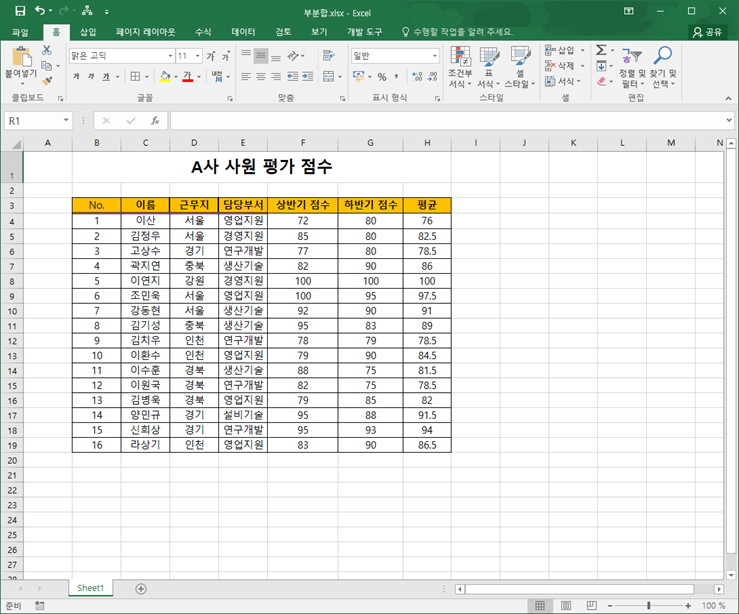This screenshot has width=739, height=614.
Task: Click the zoom slider handle
Action: (x=649, y=606)
